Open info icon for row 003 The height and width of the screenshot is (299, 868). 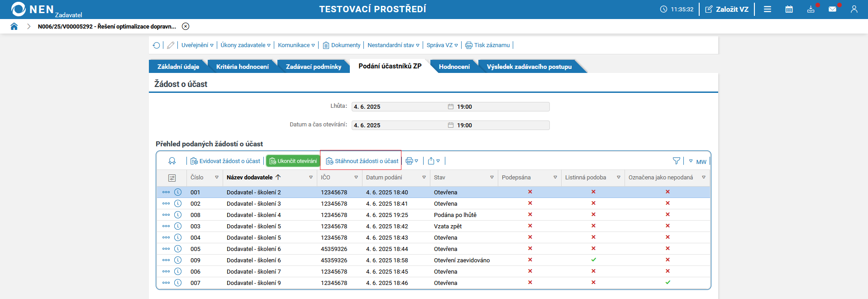coord(178,226)
